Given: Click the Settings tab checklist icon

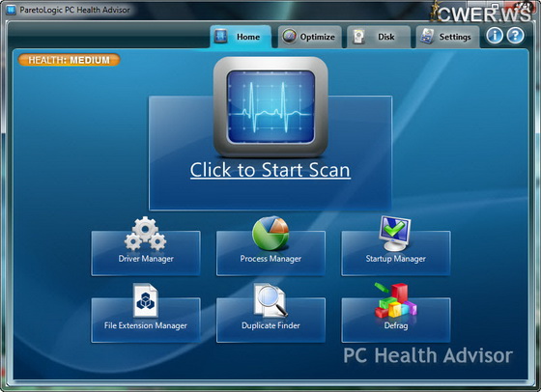Looking at the screenshot, I should [x=427, y=36].
